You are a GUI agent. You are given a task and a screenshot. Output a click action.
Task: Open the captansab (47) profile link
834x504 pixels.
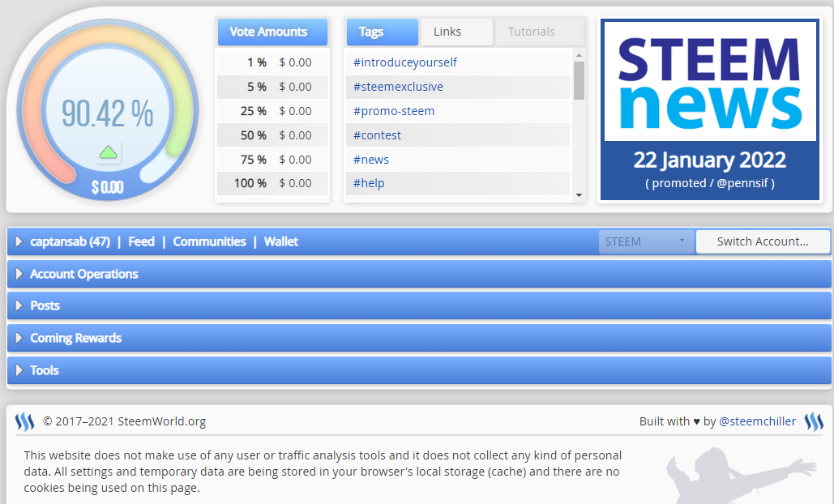click(x=71, y=242)
